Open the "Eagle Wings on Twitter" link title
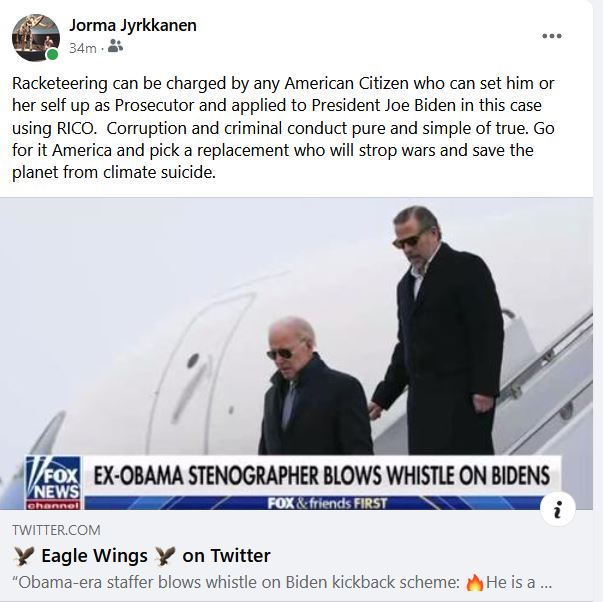 141,555
